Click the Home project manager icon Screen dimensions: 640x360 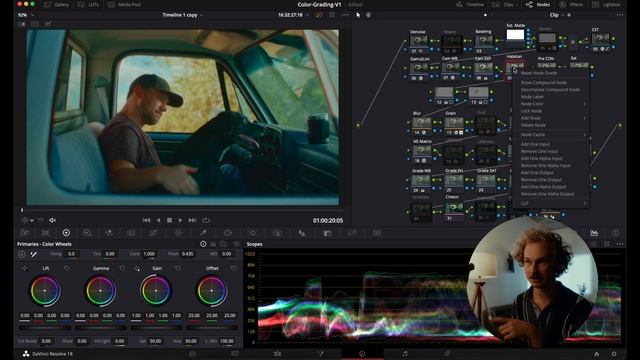coord(597,354)
